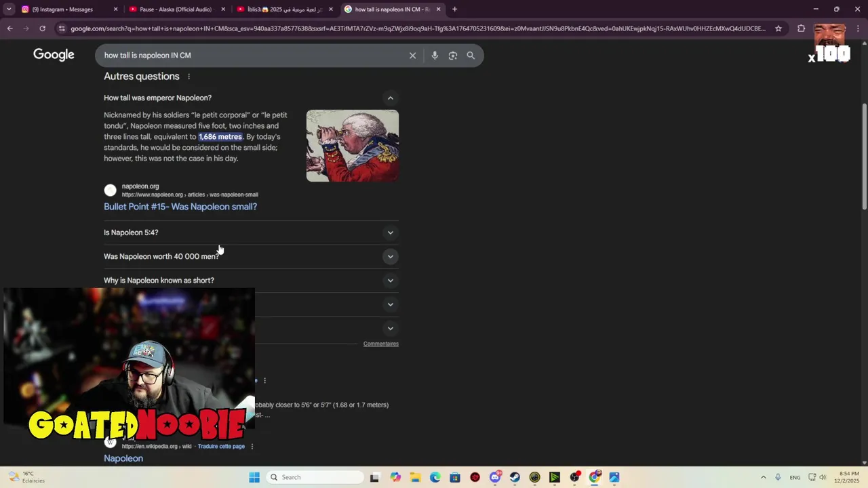The image size is (868, 488).
Task: Switch to the Pause - Alaska YouTube tab
Action: 176,9
